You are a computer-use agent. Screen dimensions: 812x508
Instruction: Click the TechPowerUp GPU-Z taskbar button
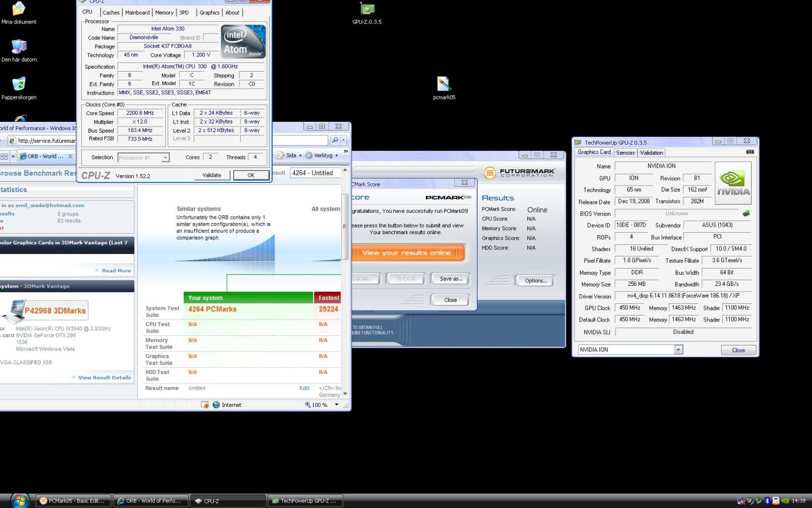click(x=305, y=501)
